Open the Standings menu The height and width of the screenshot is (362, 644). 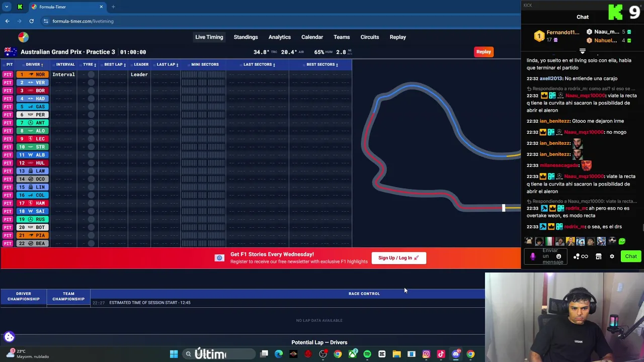pyautogui.click(x=246, y=37)
